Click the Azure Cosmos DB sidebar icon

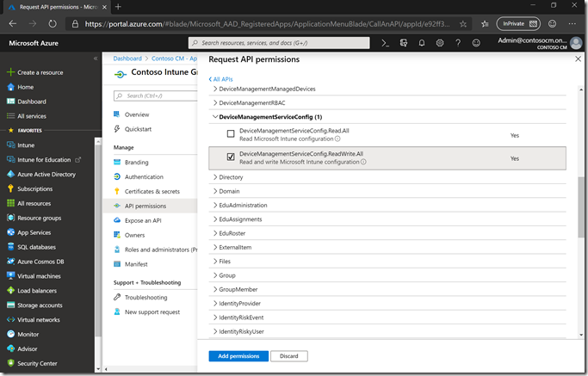[10, 261]
